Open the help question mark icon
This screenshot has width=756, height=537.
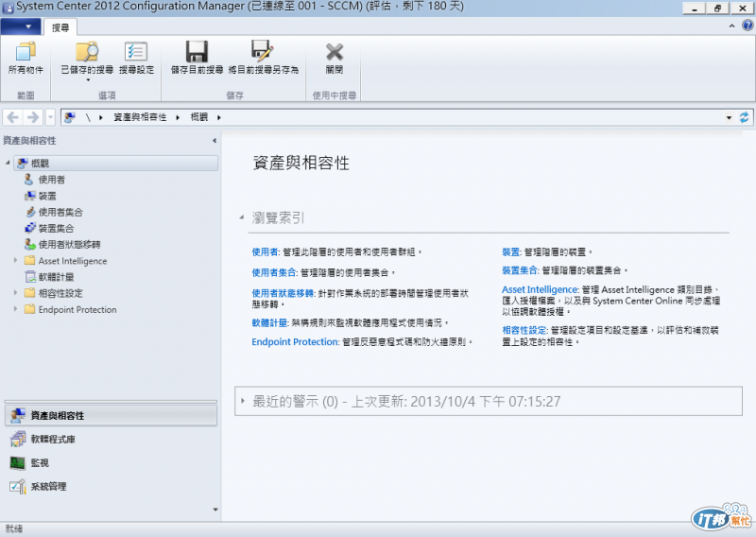pos(747,26)
